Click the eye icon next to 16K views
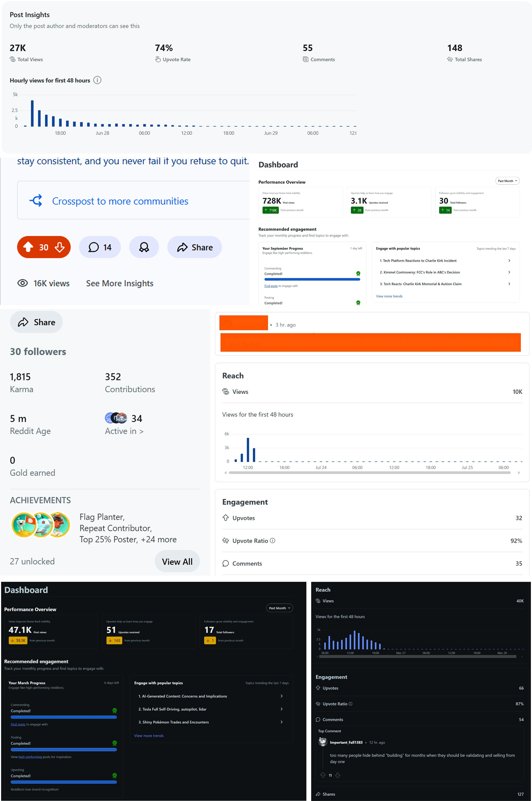 pos(22,283)
